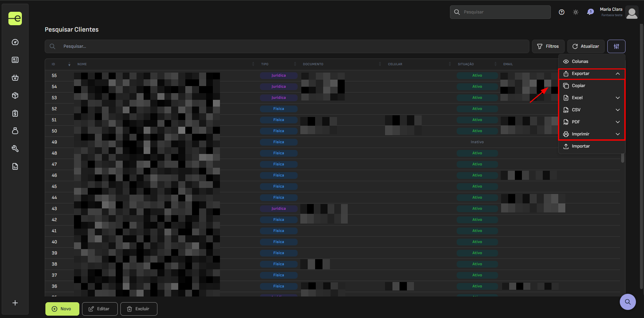Click the Atualizar button
Image resolution: width=644 pixels, height=318 pixels.
coord(586,46)
